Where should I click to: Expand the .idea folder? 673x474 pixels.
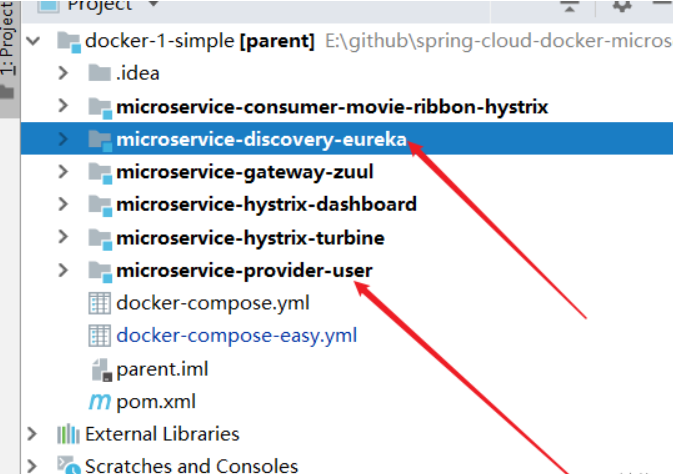point(63,73)
